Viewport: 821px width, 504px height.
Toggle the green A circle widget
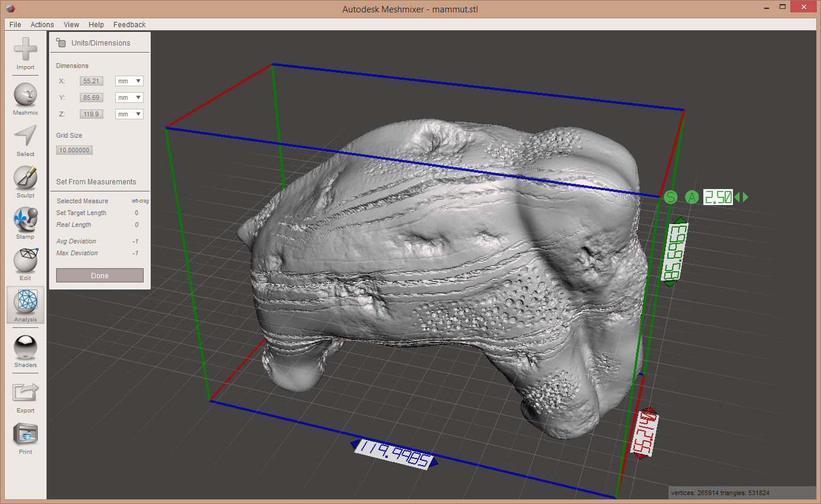(692, 197)
